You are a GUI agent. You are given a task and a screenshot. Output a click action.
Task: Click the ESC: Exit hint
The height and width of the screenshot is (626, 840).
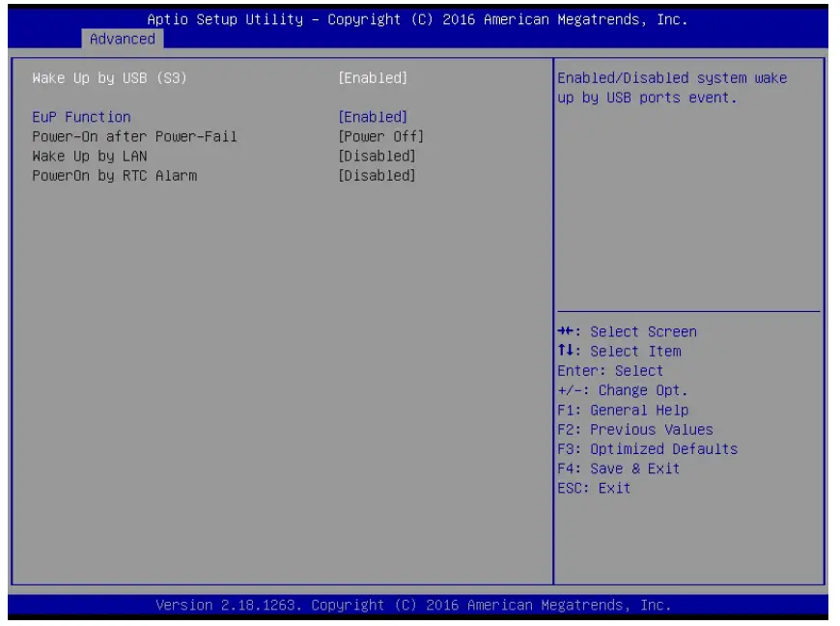point(594,488)
